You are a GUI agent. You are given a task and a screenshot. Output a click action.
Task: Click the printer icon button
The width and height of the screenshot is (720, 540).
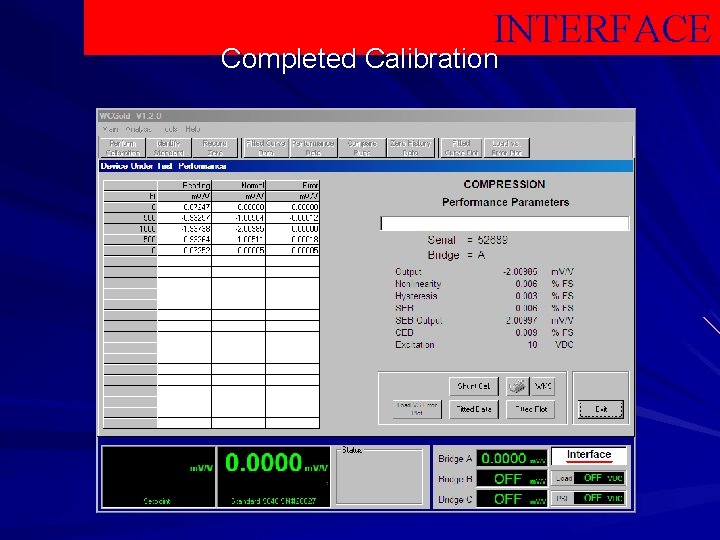pyautogui.click(x=518, y=386)
